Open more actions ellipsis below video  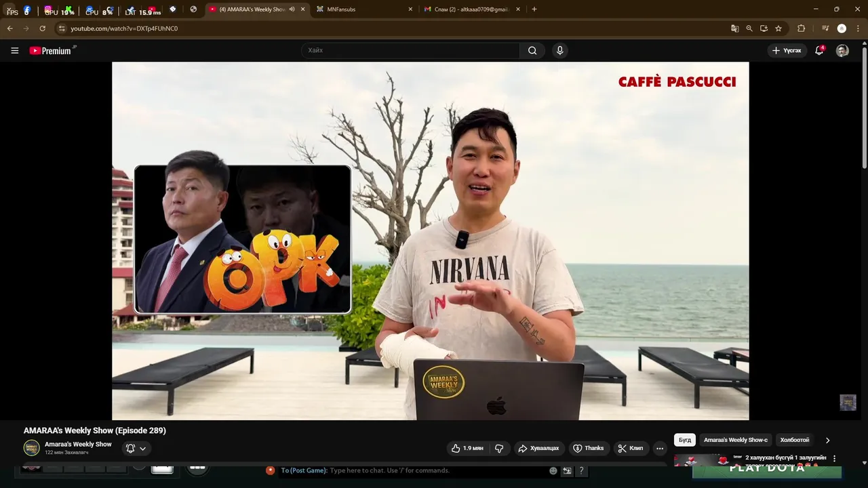[x=660, y=448]
